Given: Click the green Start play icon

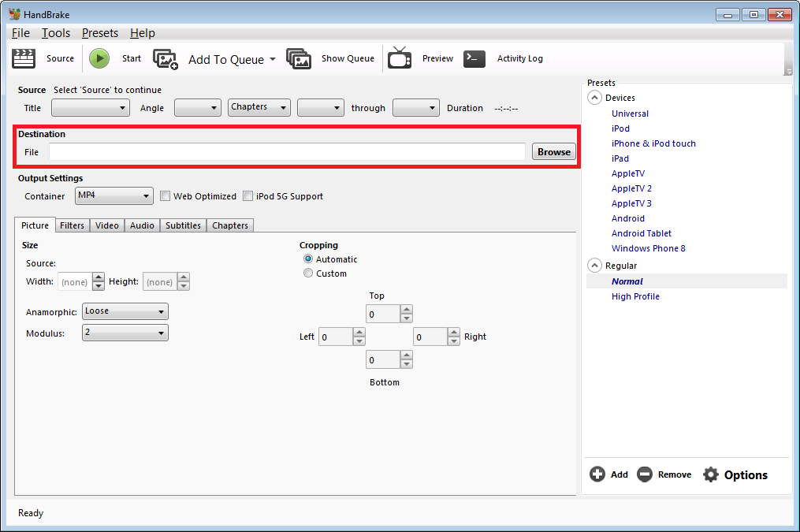Looking at the screenshot, I should click(x=99, y=58).
